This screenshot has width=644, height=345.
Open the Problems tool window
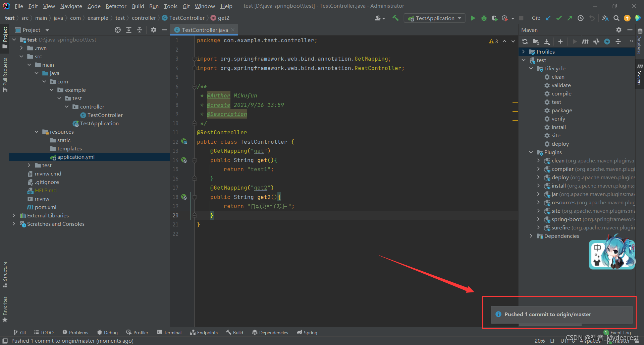click(x=75, y=332)
